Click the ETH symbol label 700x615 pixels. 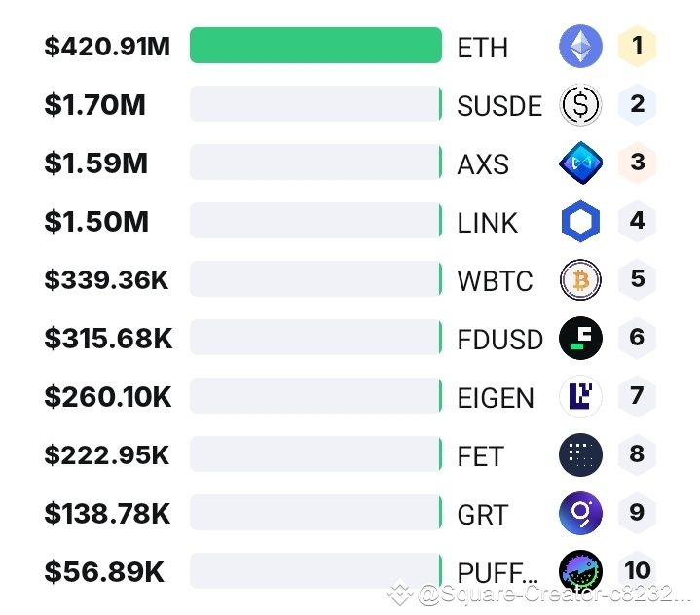click(483, 48)
